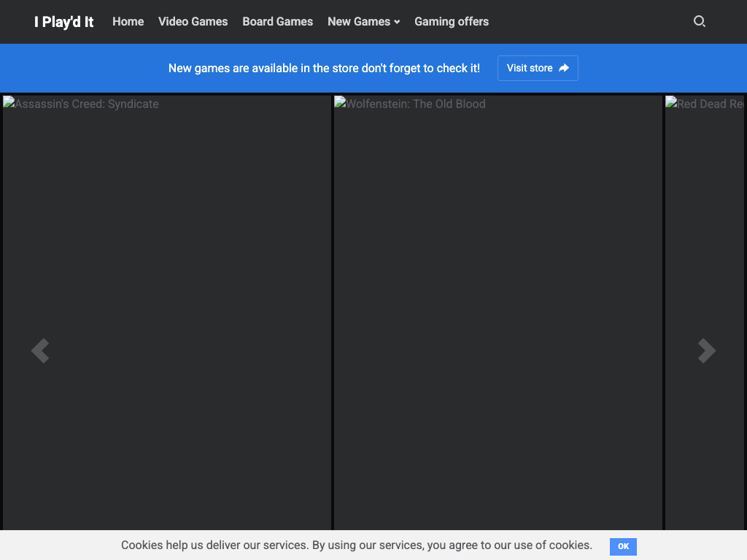
Task: Navigate to Video Games section
Action: point(193,22)
